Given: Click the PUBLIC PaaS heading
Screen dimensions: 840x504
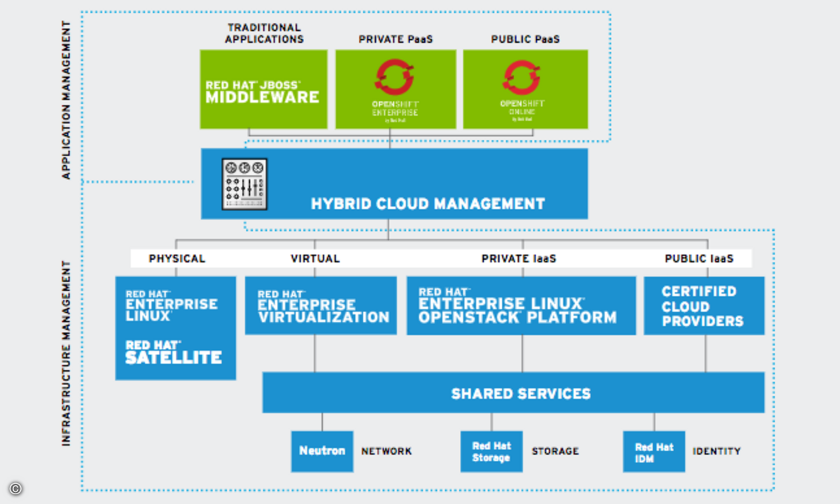Looking at the screenshot, I should tap(526, 39).
